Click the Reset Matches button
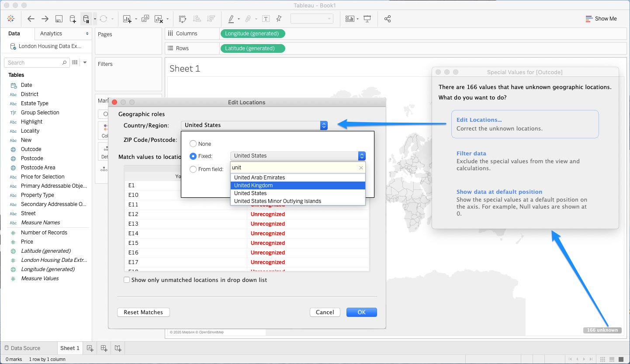Screen dimensions: 630x364 (x=143, y=312)
